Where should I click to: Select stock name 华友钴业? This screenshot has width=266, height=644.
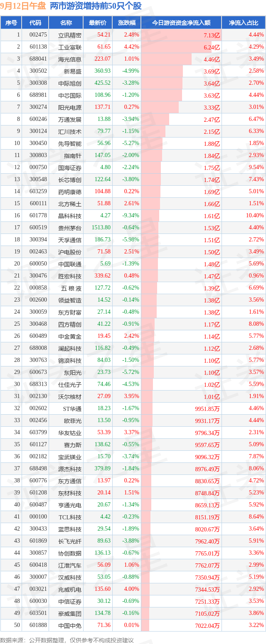click(x=70, y=433)
